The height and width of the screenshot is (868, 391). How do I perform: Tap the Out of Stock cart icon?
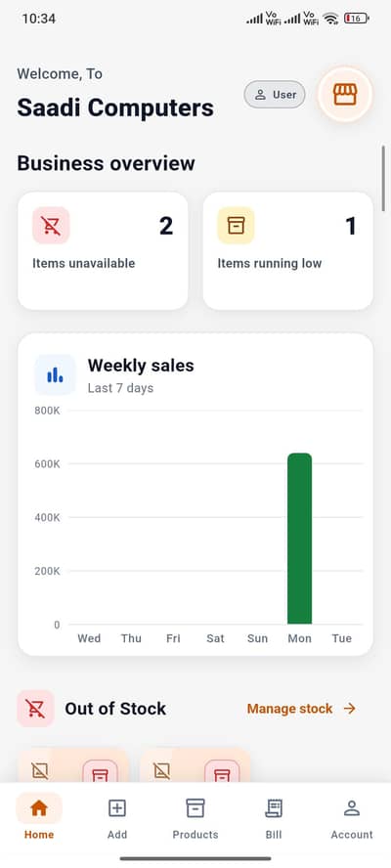(35, 709)
